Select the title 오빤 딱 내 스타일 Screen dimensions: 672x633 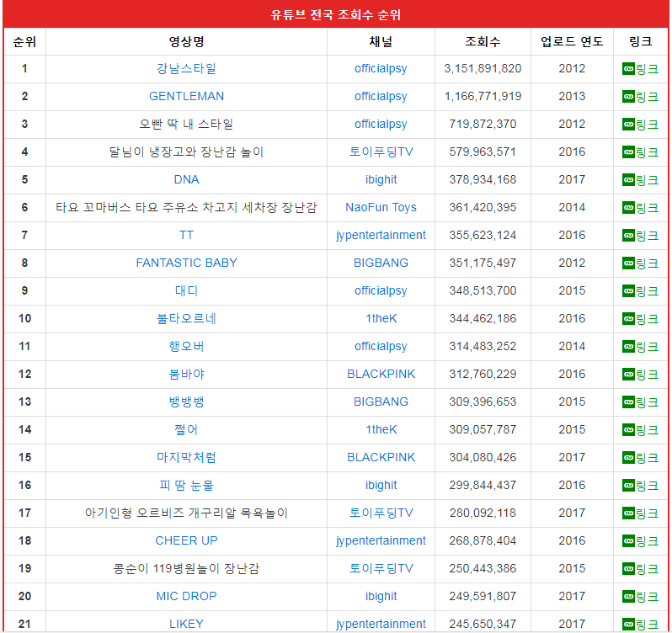(186, 125)
